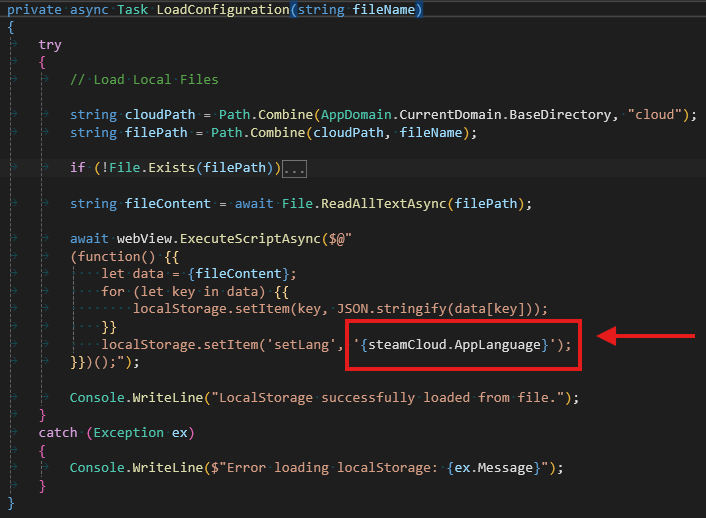Click the LoadConfiguration method name
This screenshot has width=706, height=518.
coord(223,9)
